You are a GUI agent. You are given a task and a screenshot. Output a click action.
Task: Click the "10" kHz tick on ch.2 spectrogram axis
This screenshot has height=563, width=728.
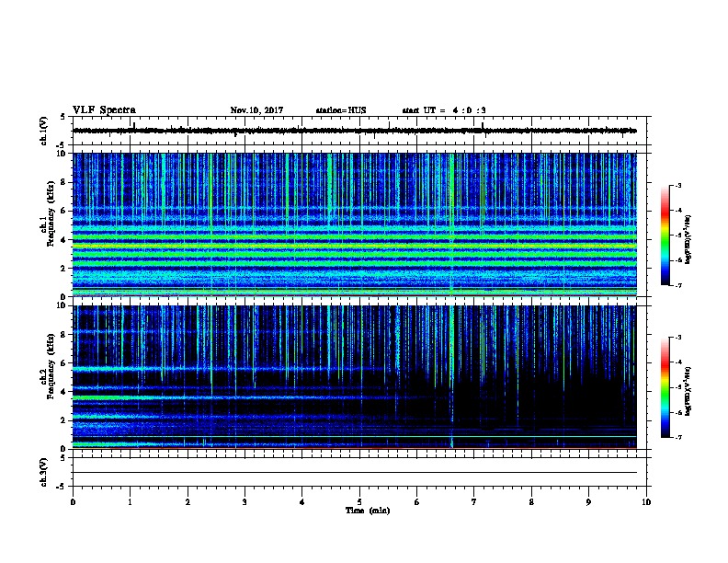(62, 305)
